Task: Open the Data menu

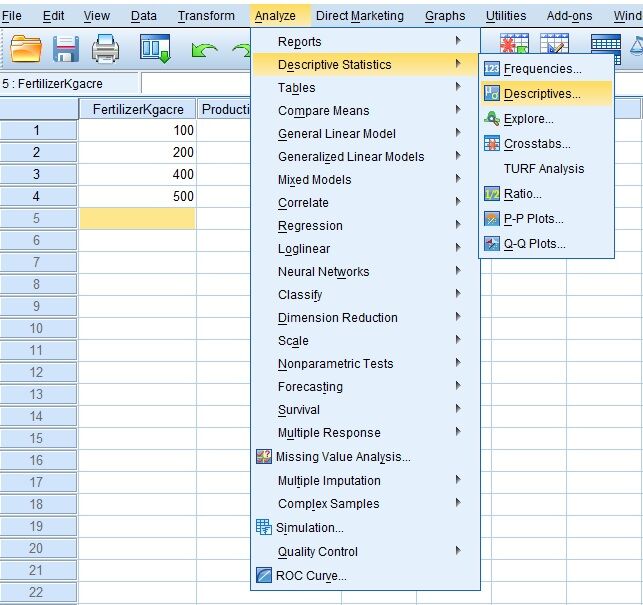Action: [x=144, y=16]
